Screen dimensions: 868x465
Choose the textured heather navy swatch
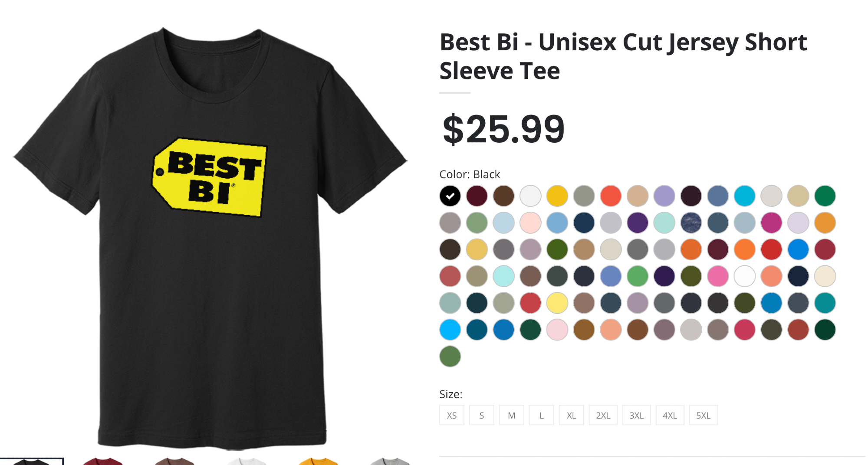[x=691, y=223]
